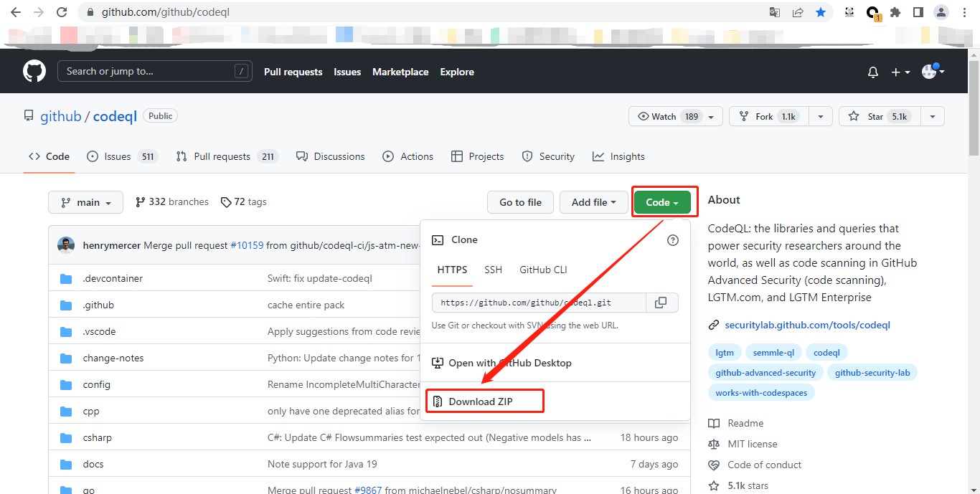Screen dimensions: 980x494
Task: Expand the Watch notifications dropdown
Action: pos(675,116)
